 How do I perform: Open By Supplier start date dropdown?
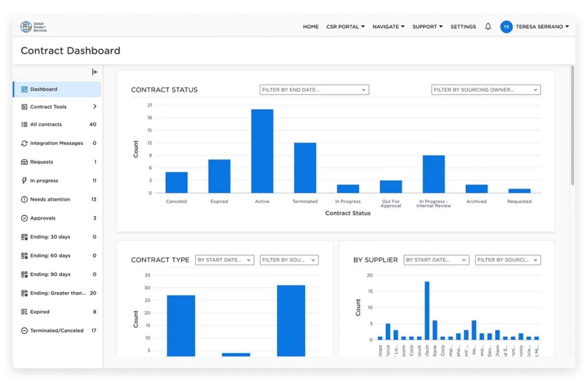(x=436, y=260)
